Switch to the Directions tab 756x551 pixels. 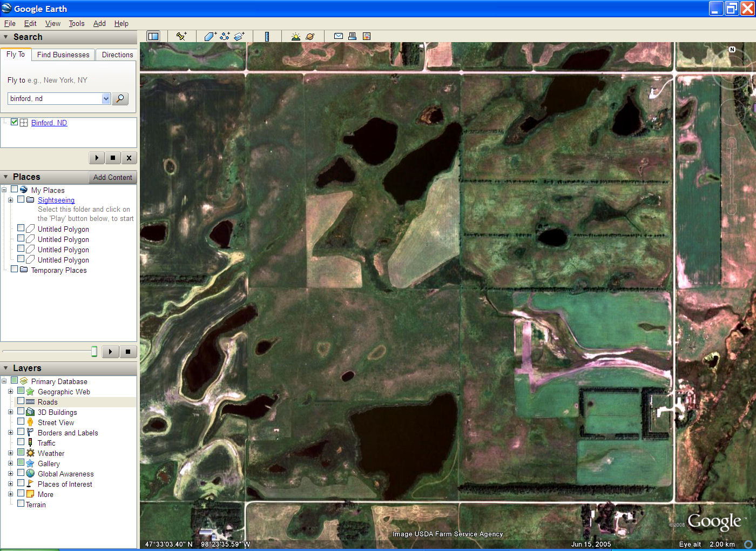[x=117, y=55]
